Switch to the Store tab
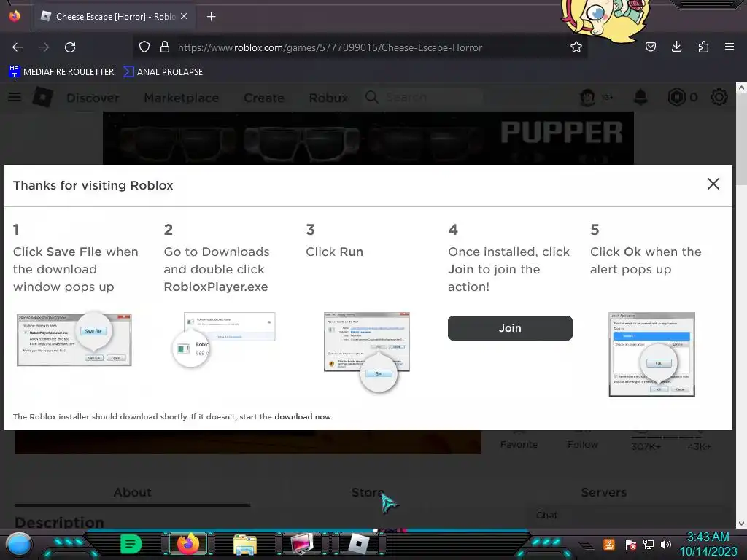Viewport: 747px width, 560px height. (x=368, y=492)
